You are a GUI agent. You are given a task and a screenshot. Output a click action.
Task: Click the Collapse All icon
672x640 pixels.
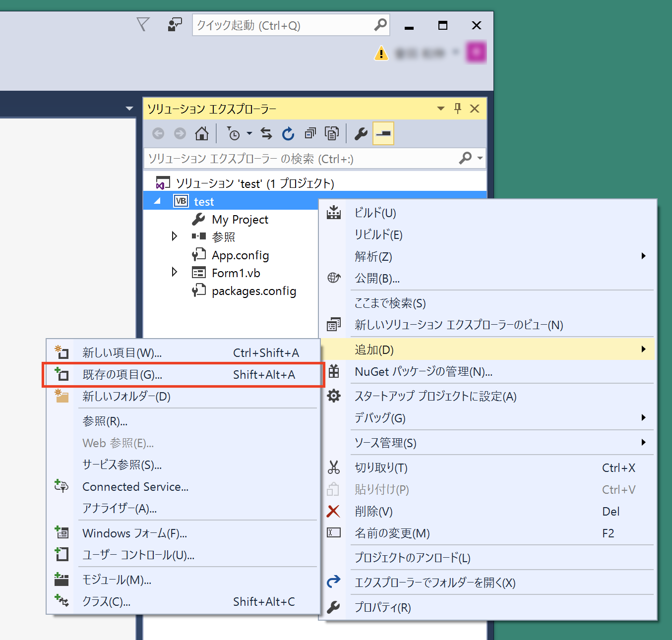tap(310, 133)
